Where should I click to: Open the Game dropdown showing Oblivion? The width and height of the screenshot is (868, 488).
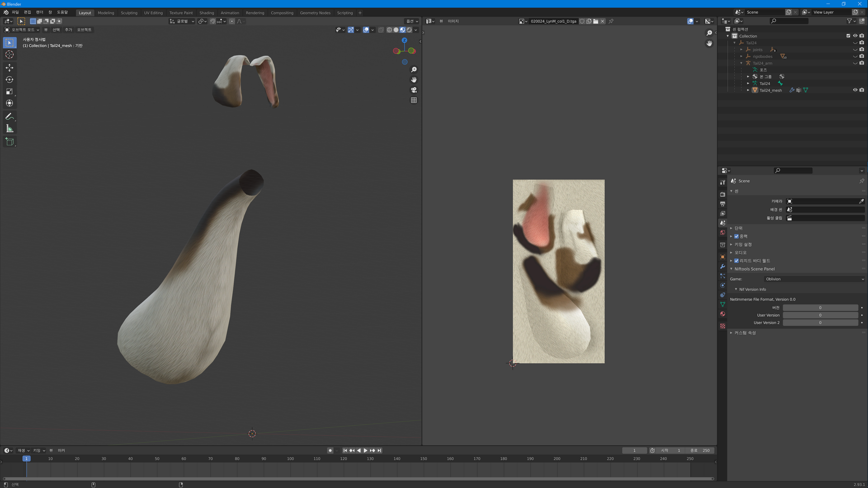814,279
